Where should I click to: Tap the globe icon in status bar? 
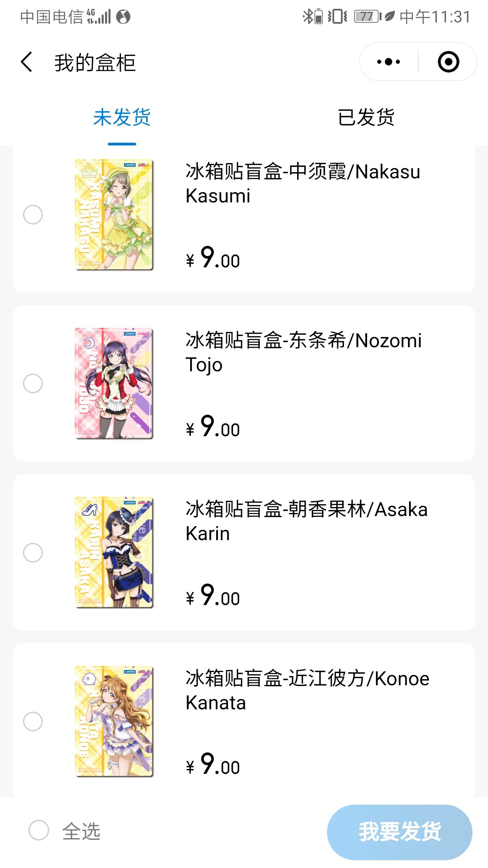tap(123, 16)
